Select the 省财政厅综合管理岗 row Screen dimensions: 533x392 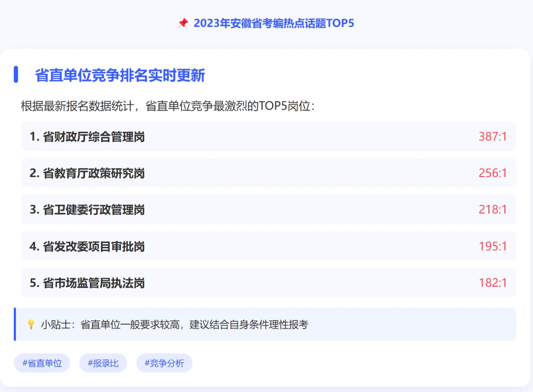pos(268,136)
